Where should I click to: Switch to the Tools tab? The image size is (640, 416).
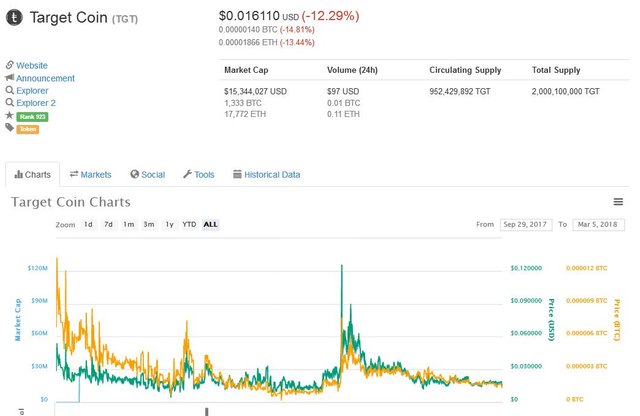tap(199, 174)
